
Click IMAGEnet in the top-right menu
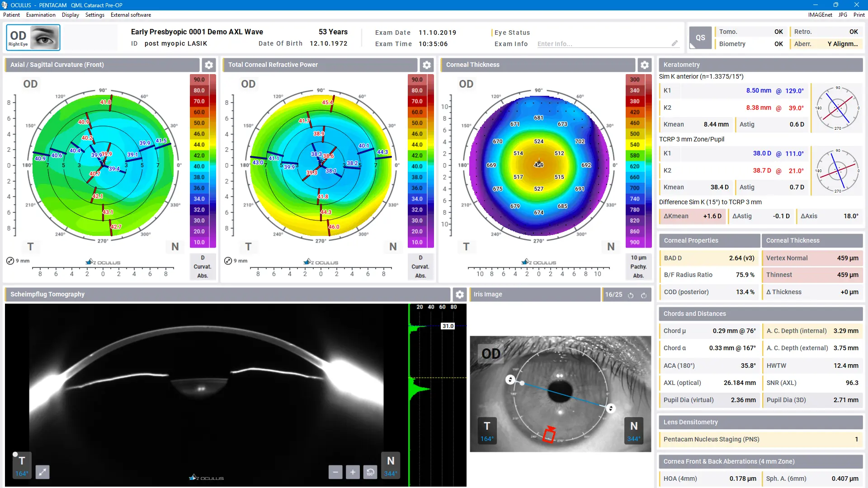[x=820, y=15]
